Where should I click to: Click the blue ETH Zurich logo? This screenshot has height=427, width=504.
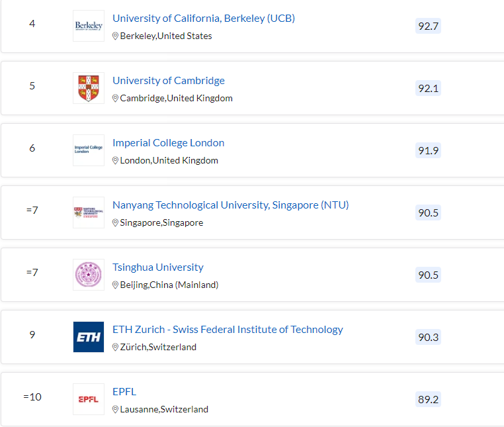click(x=89, y=337)
